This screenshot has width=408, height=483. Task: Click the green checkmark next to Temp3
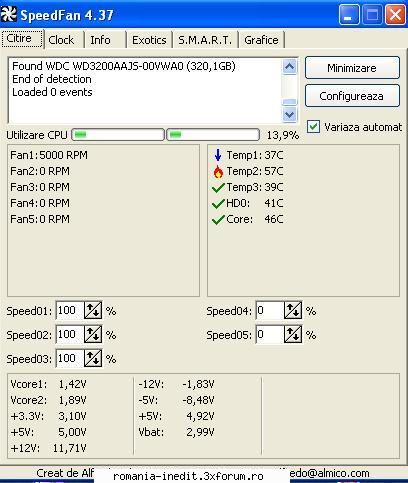point(218,188)
